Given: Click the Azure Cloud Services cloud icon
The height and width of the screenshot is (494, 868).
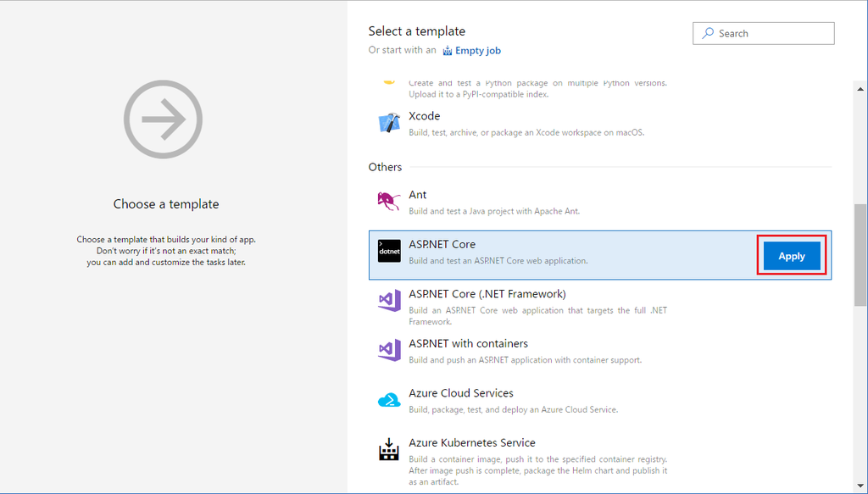Looking at the screenshot, I should coord(389,400).
